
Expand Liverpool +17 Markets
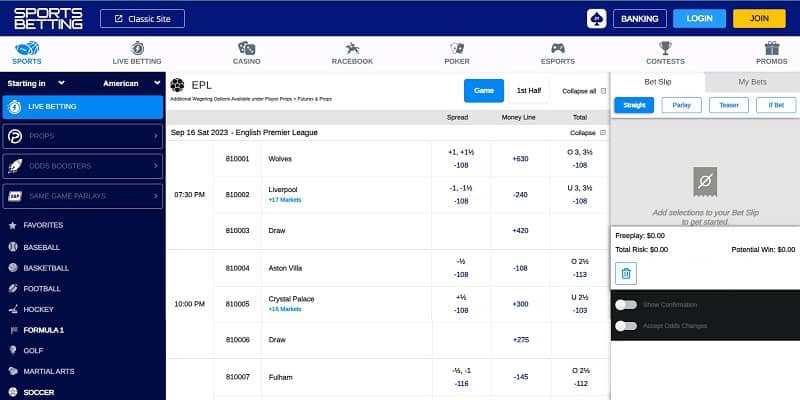(285, 200)
